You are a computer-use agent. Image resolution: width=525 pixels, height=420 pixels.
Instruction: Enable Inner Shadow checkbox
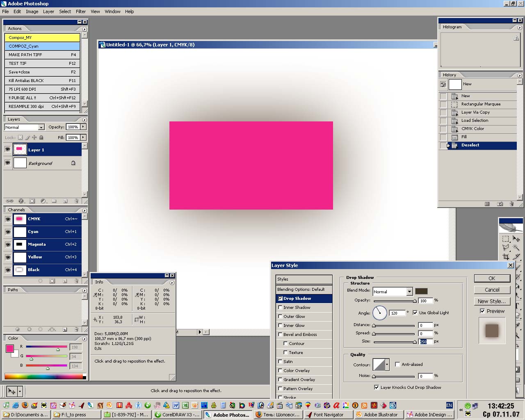click(x=280, y=307)
